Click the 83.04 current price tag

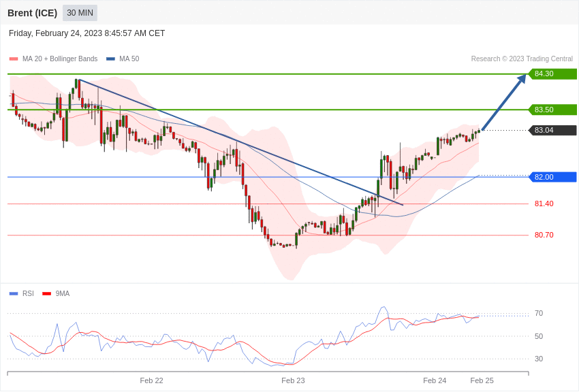click(553, 130)
